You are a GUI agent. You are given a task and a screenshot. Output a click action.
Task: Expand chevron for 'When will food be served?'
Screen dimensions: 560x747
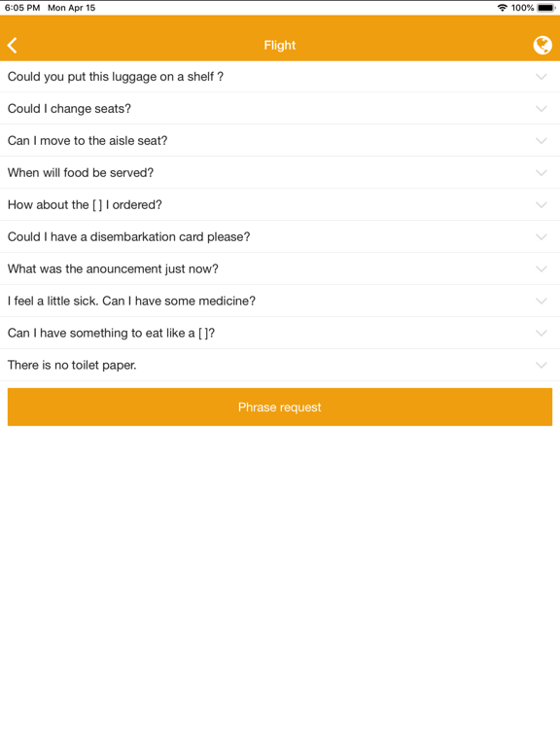coord(542,172)
